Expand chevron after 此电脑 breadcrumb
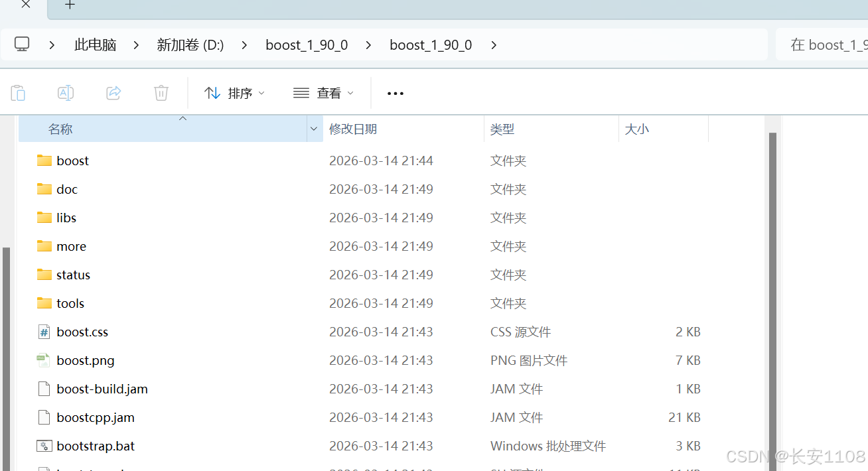 tap(136, 45)
